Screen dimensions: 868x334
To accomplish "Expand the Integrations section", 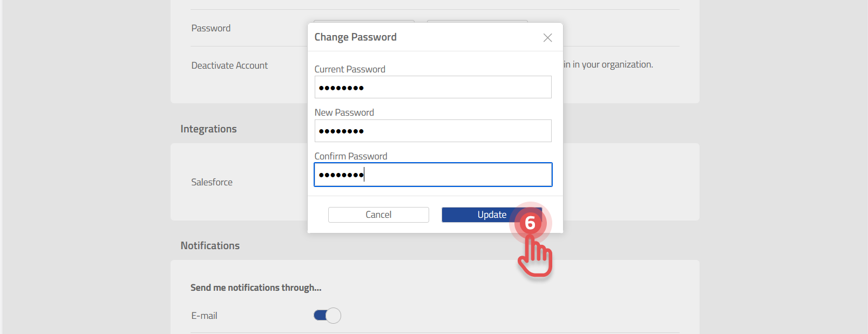I will [208, 129].
